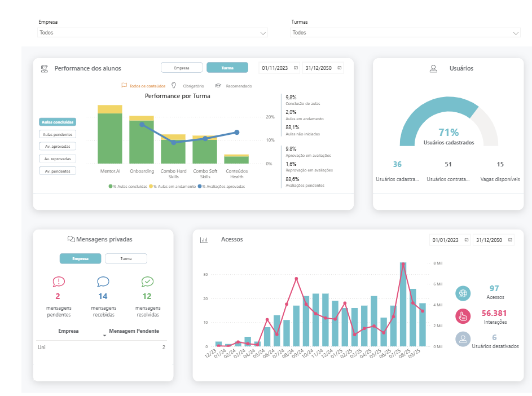The width and height of the screenshot is (532, 396).
Task: Click the pink hand icon for Interações
Action: pos(463,316)
